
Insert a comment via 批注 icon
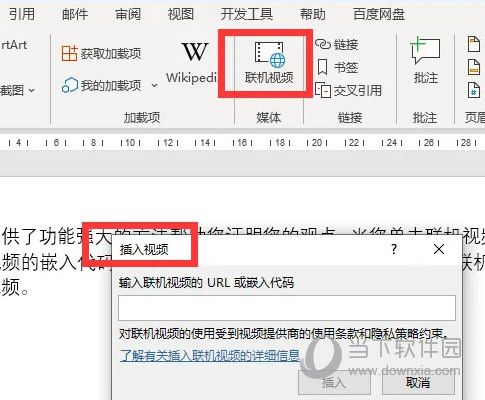(425, 51)
